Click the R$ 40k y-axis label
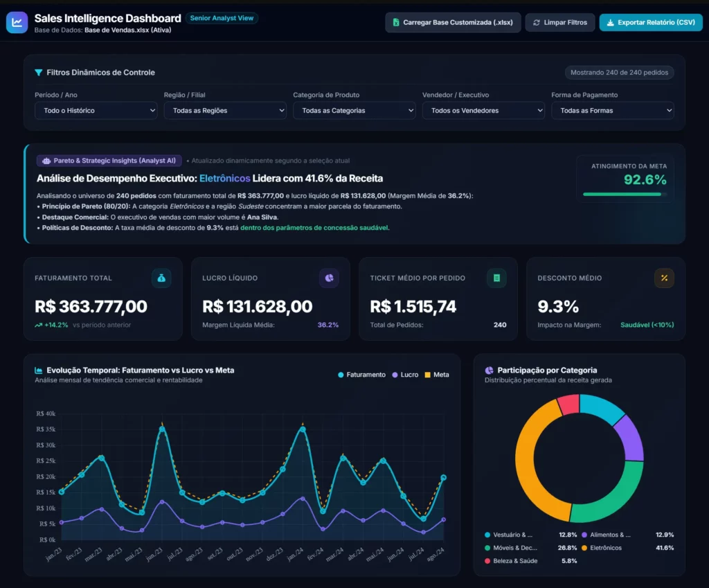Screen dimensions: 709x588 tap(46, 413)
